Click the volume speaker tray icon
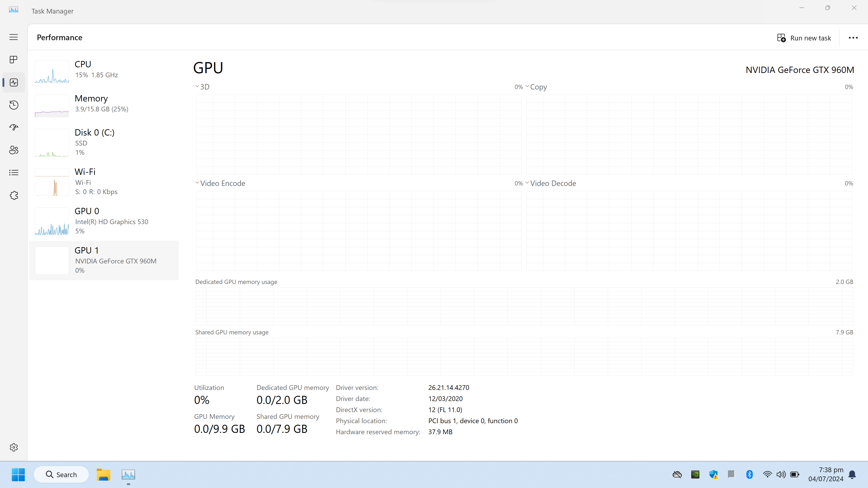 781,474
